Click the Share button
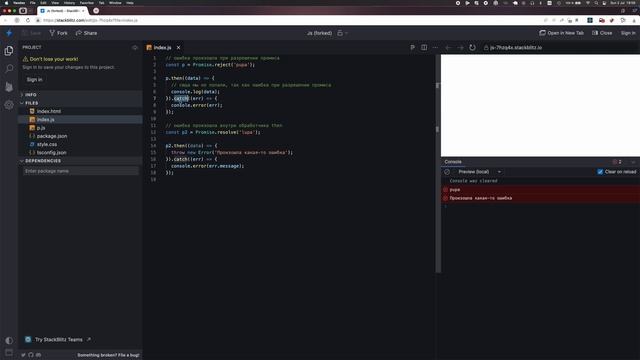Screen dimensions: 640x360 tap(87, 33)
